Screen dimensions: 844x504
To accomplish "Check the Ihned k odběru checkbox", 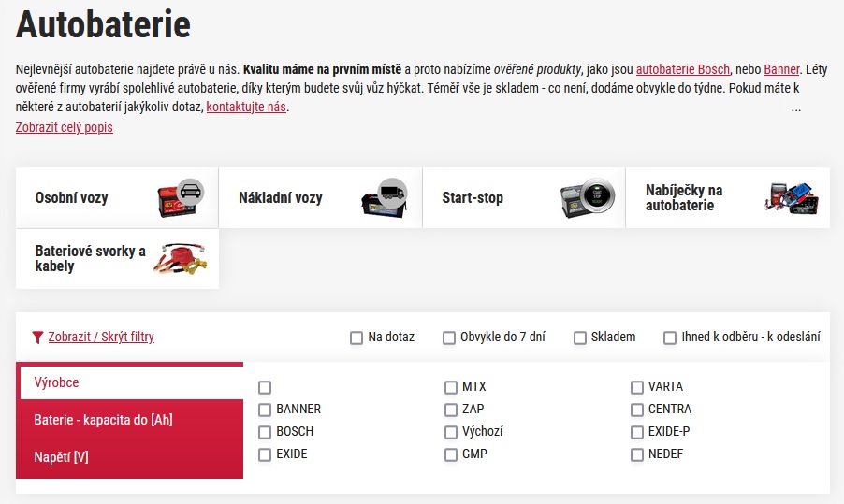I will coord(670,338).
